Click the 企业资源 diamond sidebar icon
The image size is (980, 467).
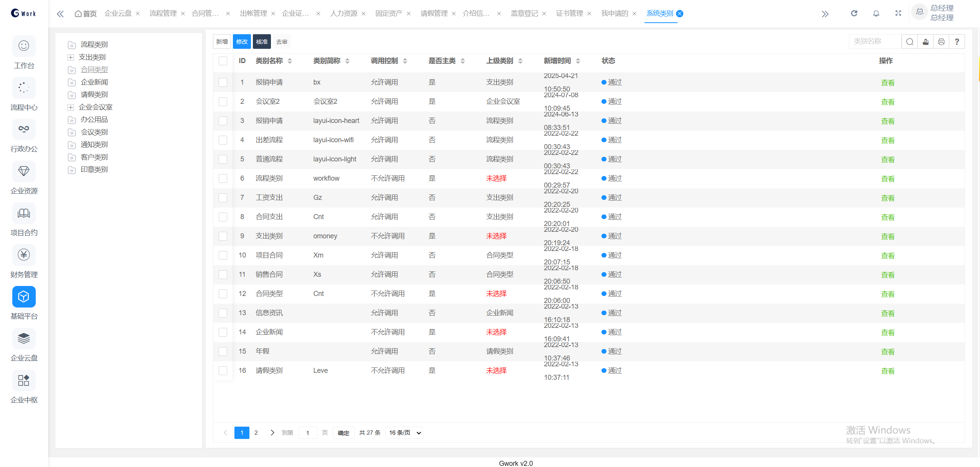[24, 171]
